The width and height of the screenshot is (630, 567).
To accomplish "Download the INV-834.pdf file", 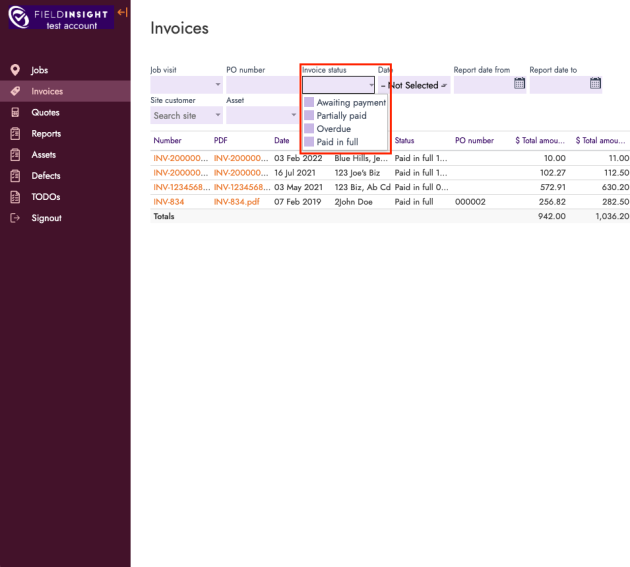I will point(236,202).
